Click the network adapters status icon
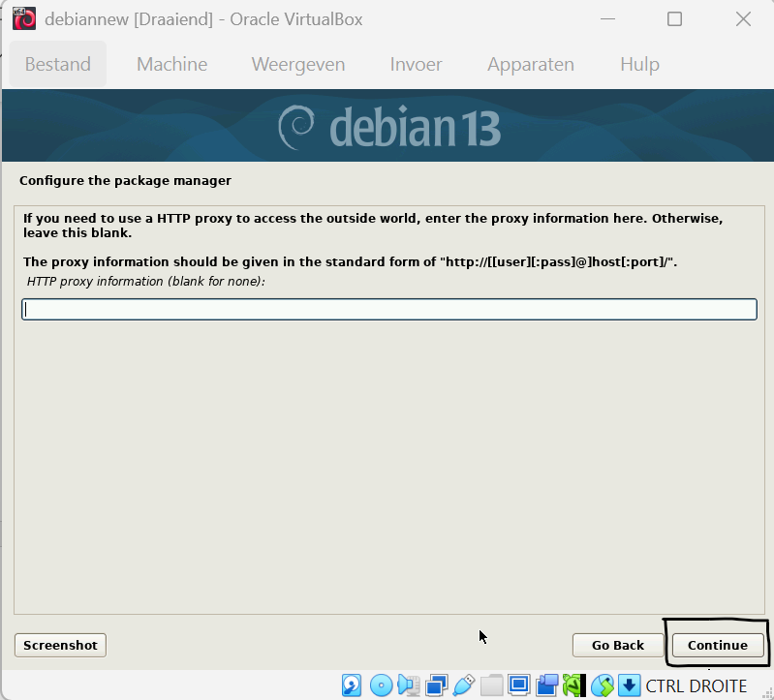Screen dimensions: 774x700 tap(436, 685)
